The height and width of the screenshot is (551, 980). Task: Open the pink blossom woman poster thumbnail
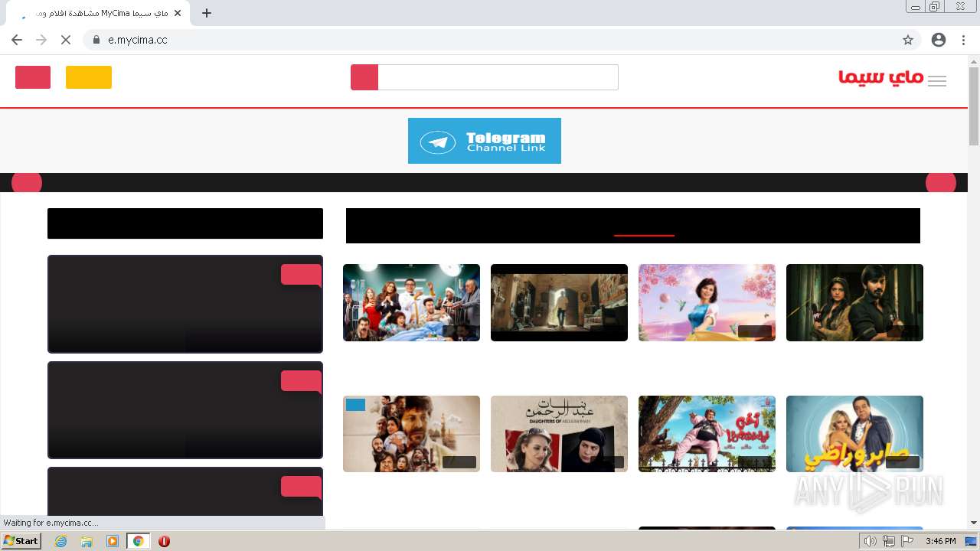(707, 302)
